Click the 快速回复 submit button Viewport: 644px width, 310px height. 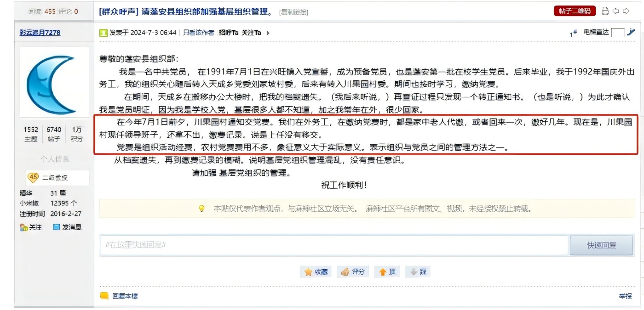coord(601,245)
